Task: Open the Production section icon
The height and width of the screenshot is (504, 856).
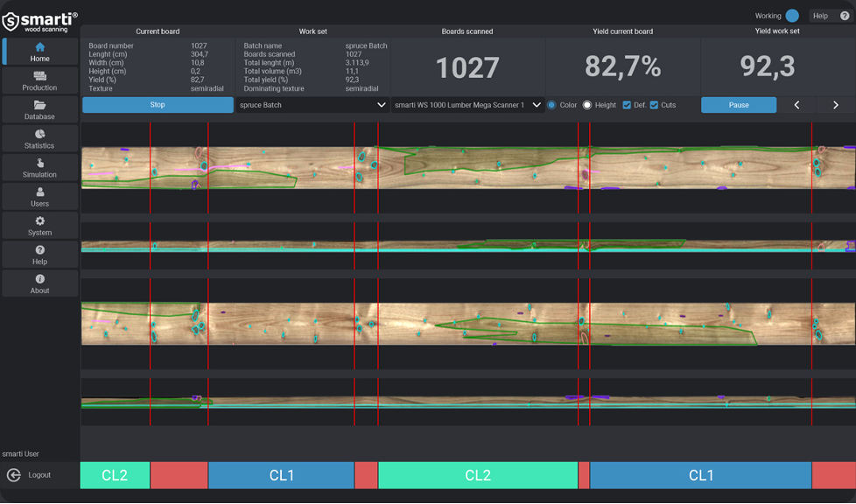Action: 39,77
